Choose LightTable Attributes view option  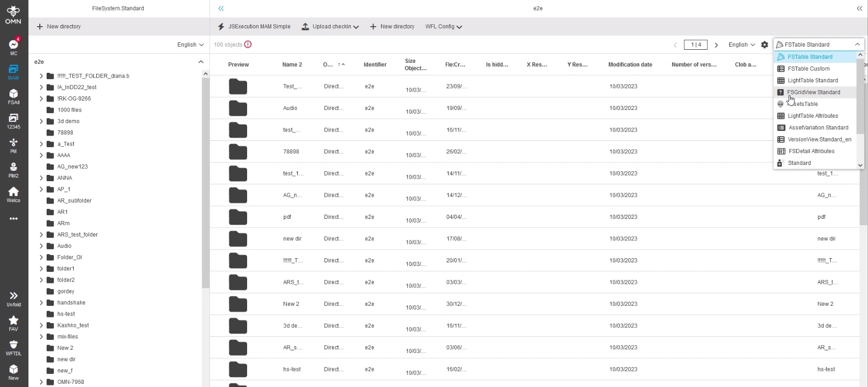tap(813, 116)
